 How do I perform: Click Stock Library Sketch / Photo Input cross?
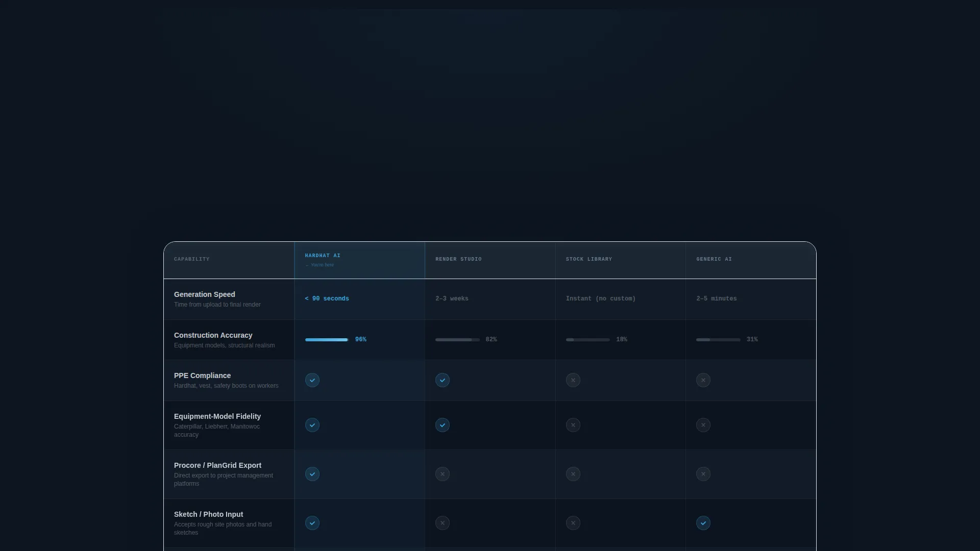click(x=573, y=523)
